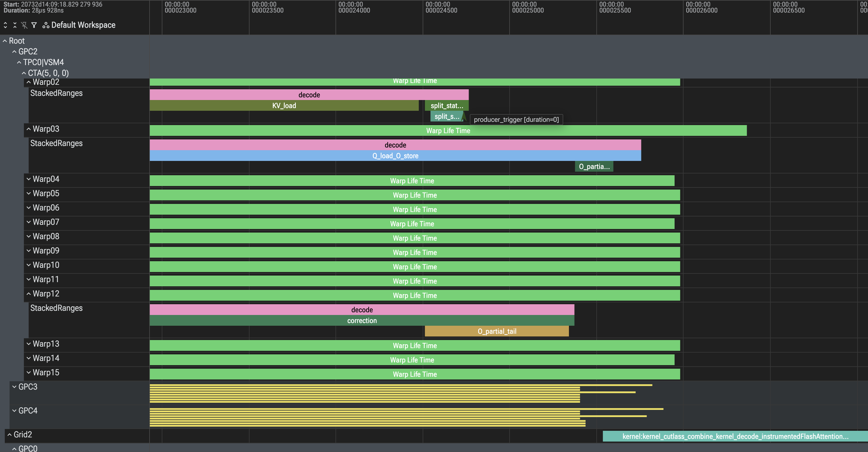This screenshot has width=868, height=452.
Task: Click the 000024000 timeline ruler tick
Action: 354,7
